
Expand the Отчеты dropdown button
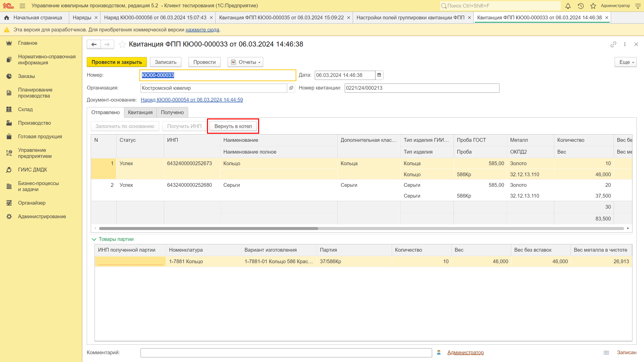pyautogui.click(x=245, y=62)
